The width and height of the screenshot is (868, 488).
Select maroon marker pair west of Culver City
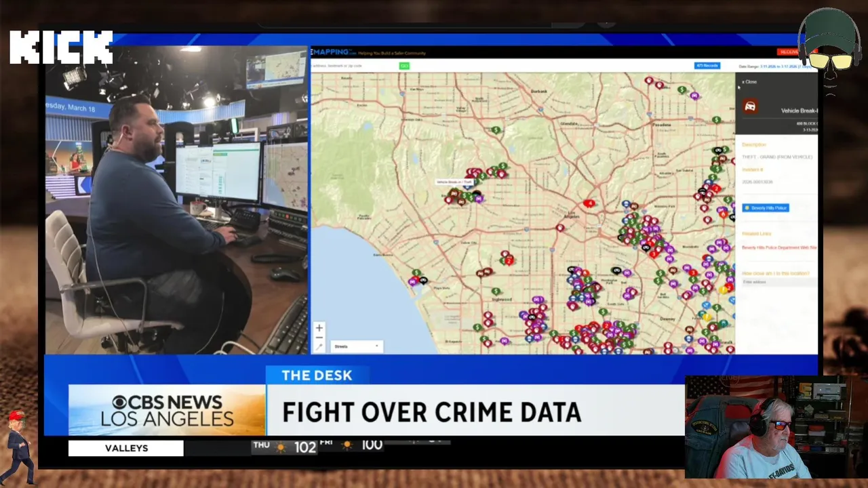coord(483,273)
